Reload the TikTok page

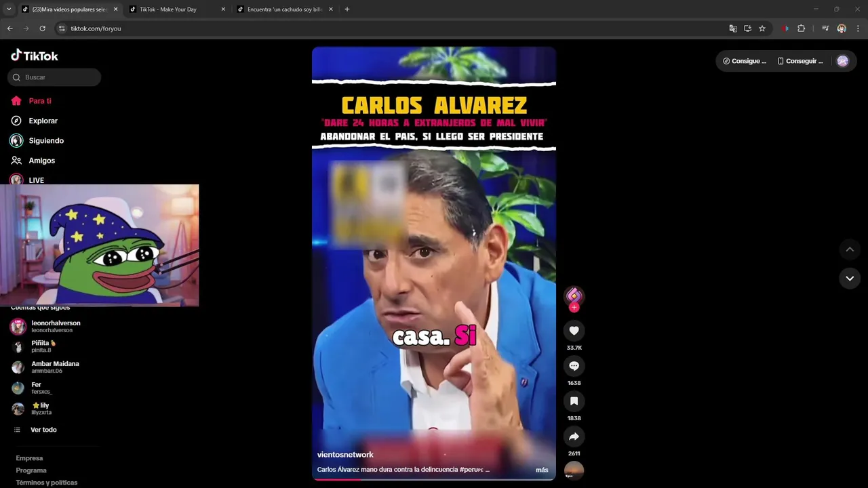[x=42, y=28]
